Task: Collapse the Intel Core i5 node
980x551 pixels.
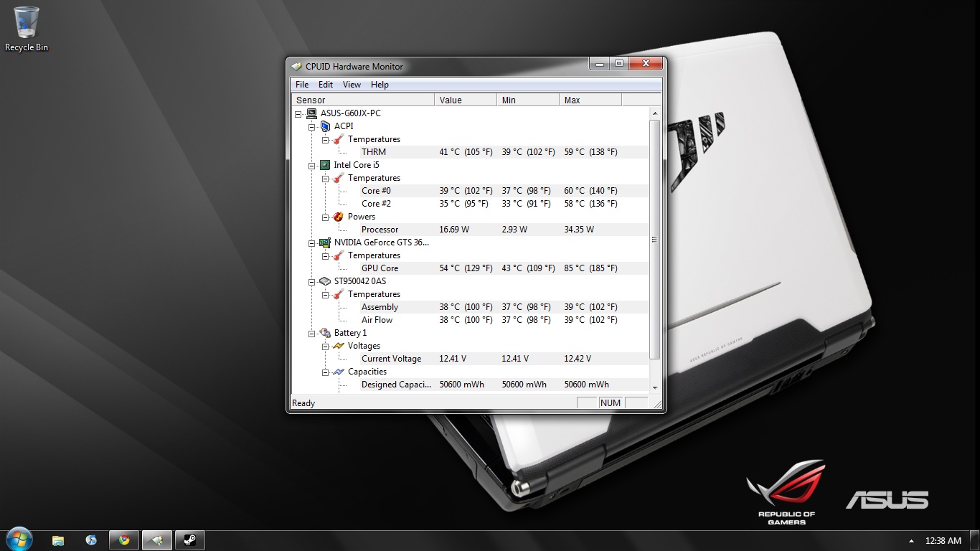Action: pos(312,165)
